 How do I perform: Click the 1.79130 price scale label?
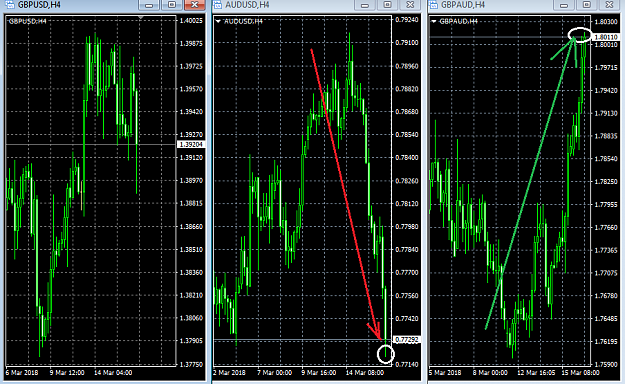pyautogui.click(x=606, y=113)
